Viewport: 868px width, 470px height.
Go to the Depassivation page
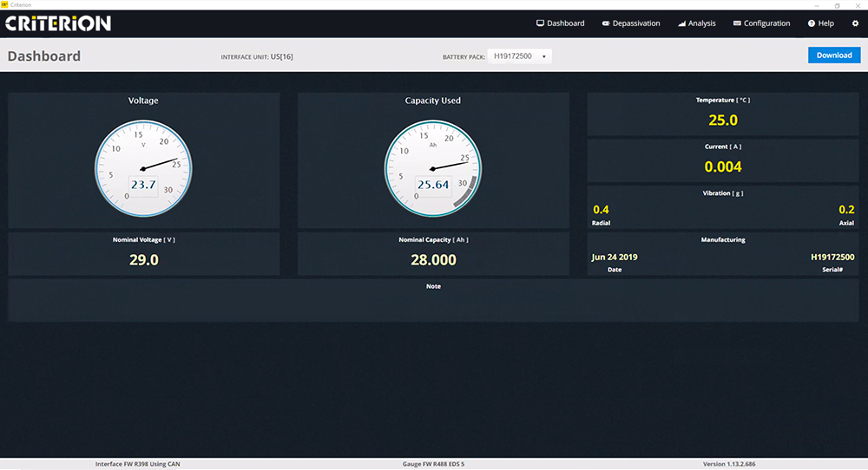click(x=630, y=23)
